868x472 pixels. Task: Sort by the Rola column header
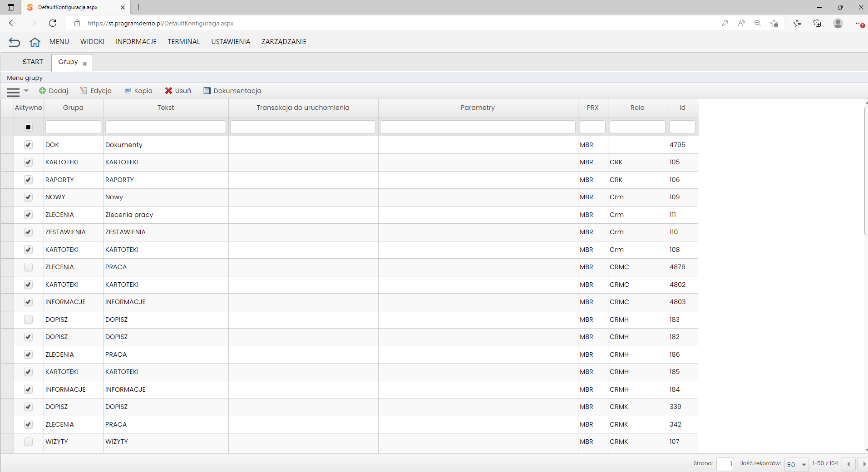pos(638,108)
